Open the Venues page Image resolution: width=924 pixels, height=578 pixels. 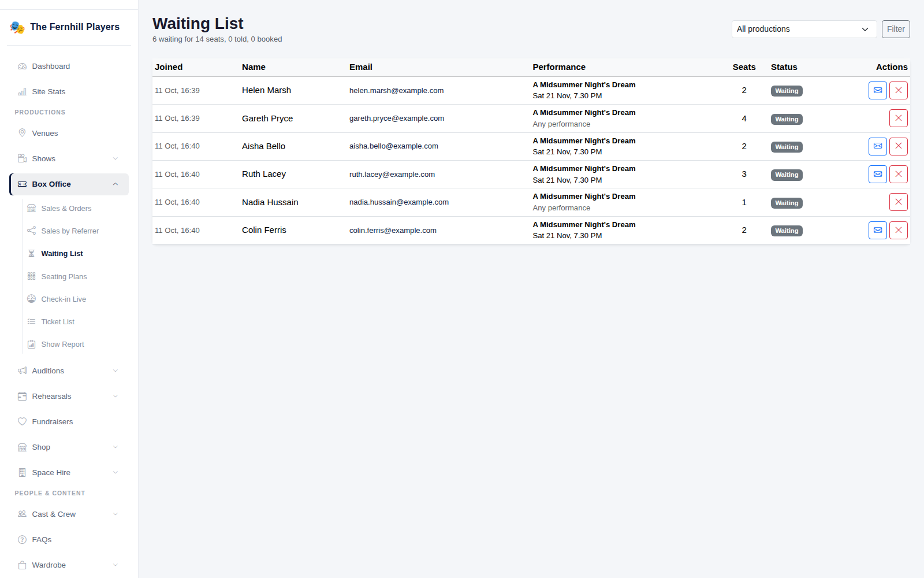coord(69,134)
